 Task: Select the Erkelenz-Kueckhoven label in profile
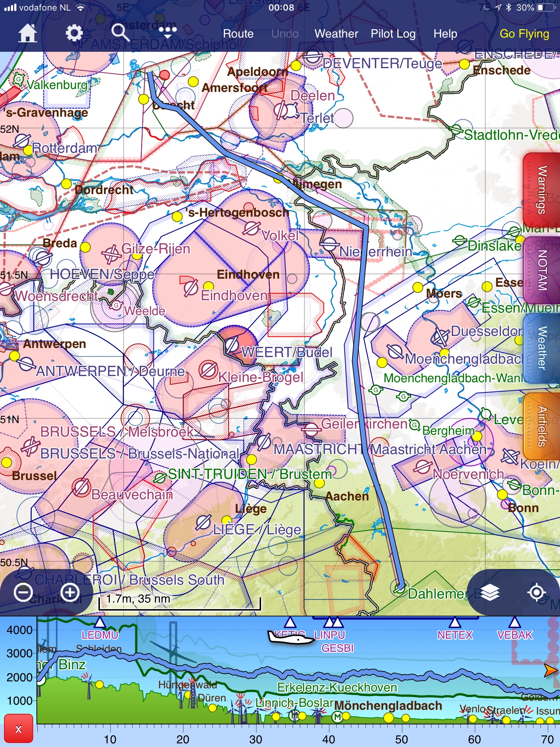pos(337,688)
